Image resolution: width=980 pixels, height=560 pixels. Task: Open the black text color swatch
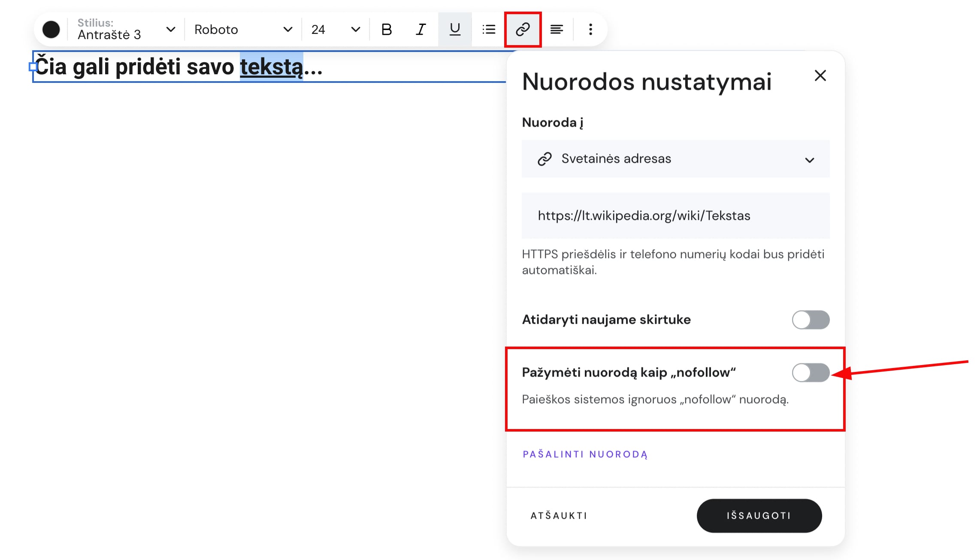click(51, 30)
